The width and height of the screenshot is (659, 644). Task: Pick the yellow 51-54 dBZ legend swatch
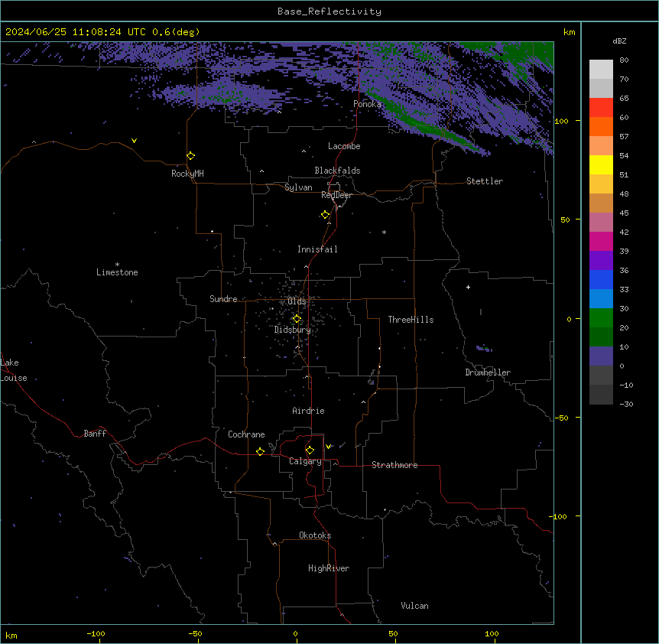pyautogui.click(x=601, y=164)
